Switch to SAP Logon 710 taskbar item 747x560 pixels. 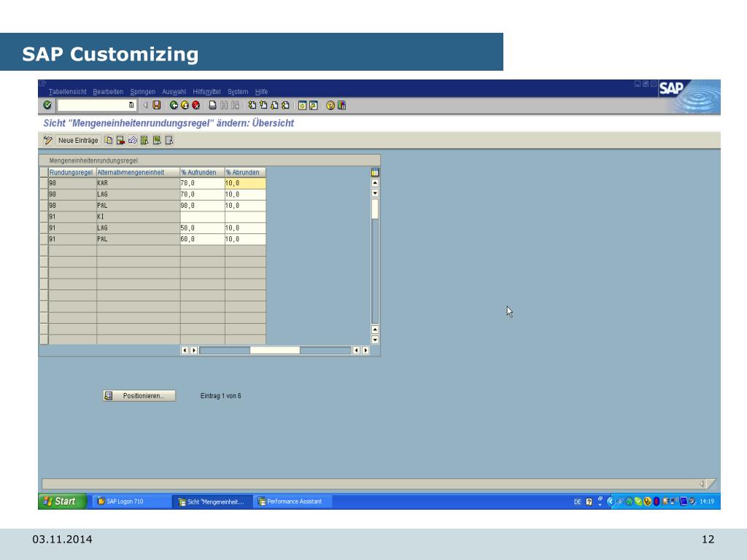point(130,501)
